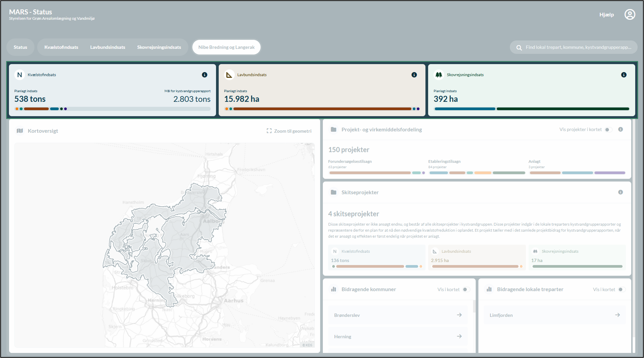Click the 2.803 tons target value
Viewport: 644px width, 358px height.
pyautogui.click(x=192, y=99)
